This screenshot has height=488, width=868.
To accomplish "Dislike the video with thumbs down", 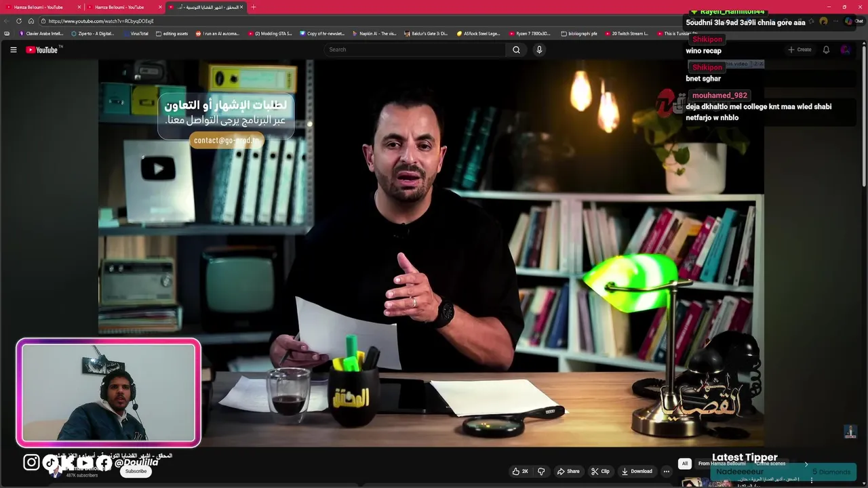I will coord(541,471).
